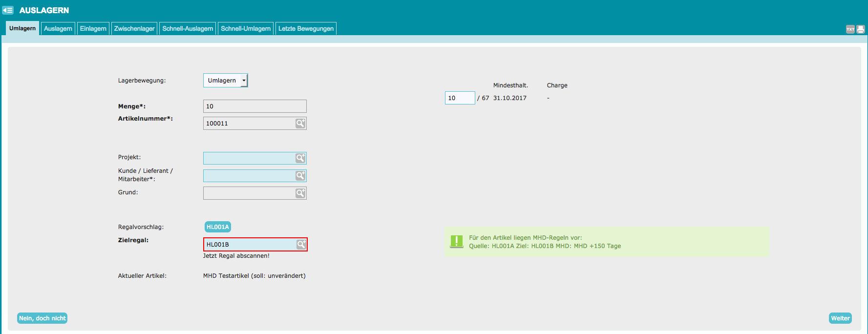Open the Zwischenlager tab
Image resolution: width=868 pixels, height=334 pixels.
[134, 28]
